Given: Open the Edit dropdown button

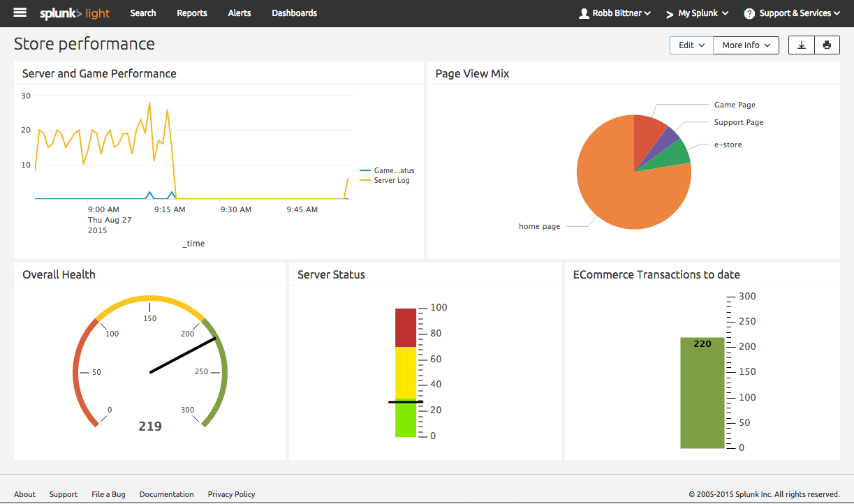Looking at the screenshot, I should point(691,45).
